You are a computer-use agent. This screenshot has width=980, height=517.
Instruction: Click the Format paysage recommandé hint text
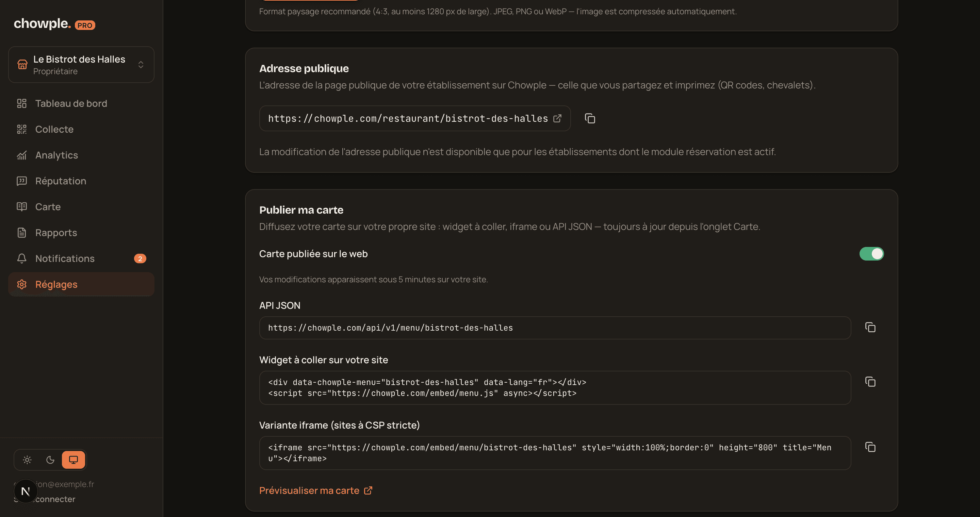(x=498, y=12)
